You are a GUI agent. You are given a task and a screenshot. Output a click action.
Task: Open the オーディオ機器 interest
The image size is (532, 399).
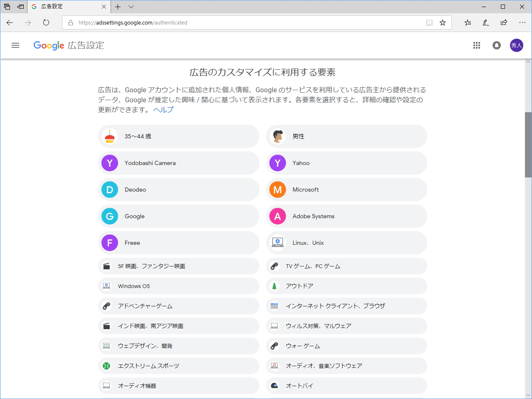[179, 386]
